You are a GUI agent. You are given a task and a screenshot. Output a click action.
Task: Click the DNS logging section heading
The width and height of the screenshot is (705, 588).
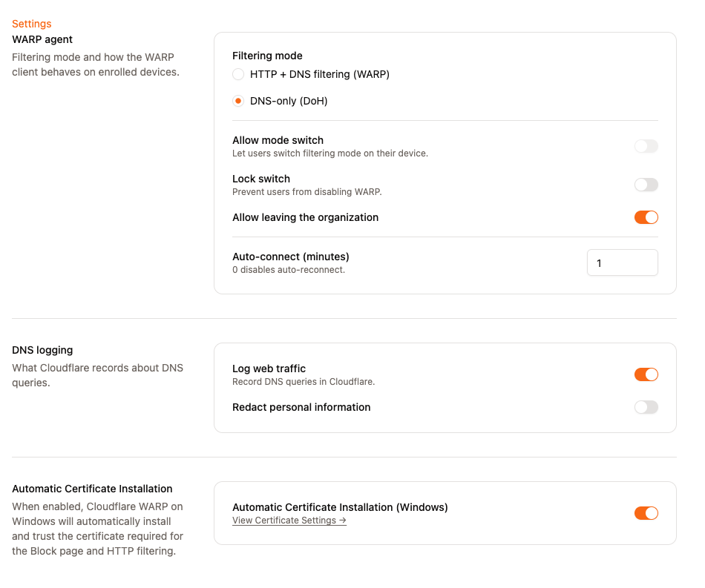[x=42, y=350]
